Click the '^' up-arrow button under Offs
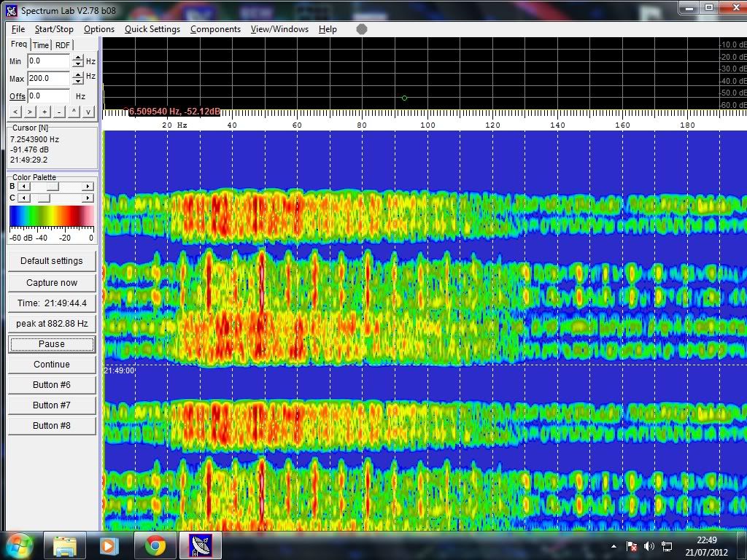The image size is (747, 560). (74, 112)
